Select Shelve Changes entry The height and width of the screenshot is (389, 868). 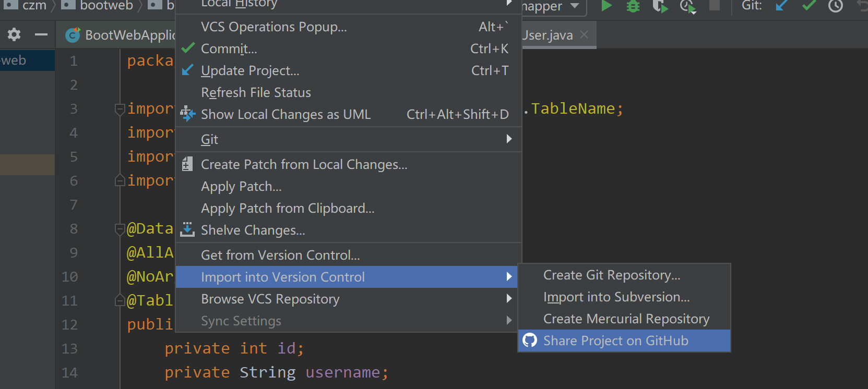click(349, 230)
